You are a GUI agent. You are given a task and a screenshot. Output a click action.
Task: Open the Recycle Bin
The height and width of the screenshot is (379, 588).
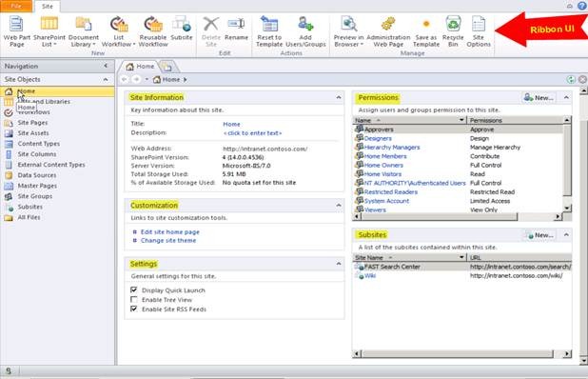pyautogui.click(x=453, y=31)
